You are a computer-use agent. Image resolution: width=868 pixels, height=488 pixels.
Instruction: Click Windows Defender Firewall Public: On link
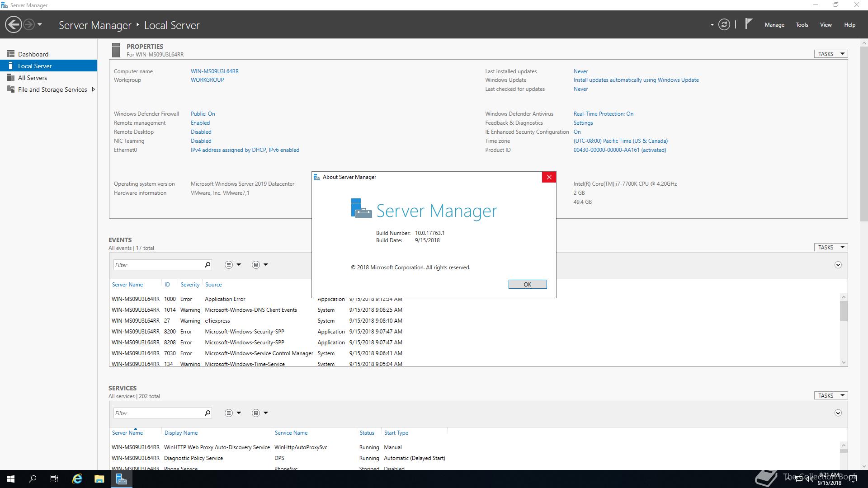pyautogui.click(x=203, y=114)
